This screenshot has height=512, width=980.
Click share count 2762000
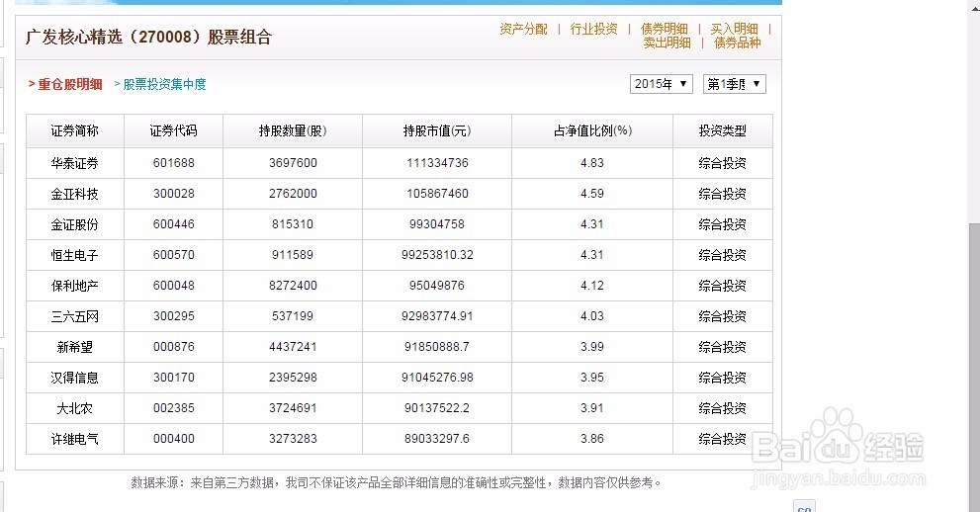pyautogui.click(x=293, y=194)
